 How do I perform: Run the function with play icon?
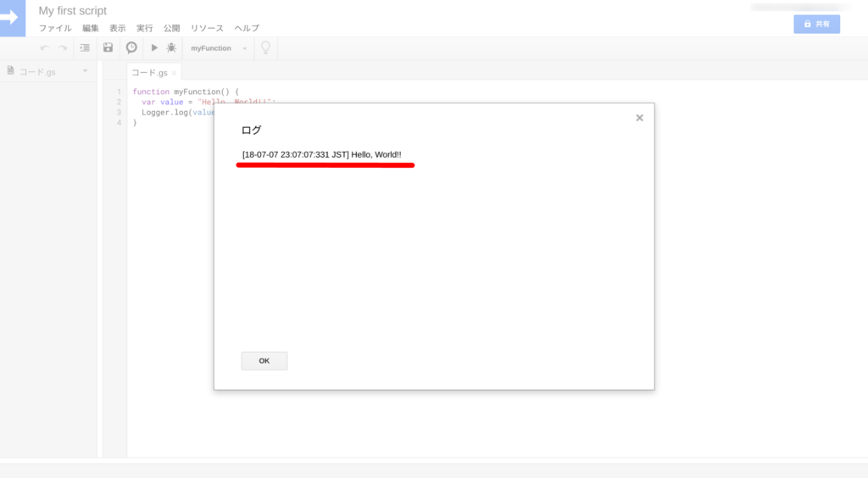154,48
